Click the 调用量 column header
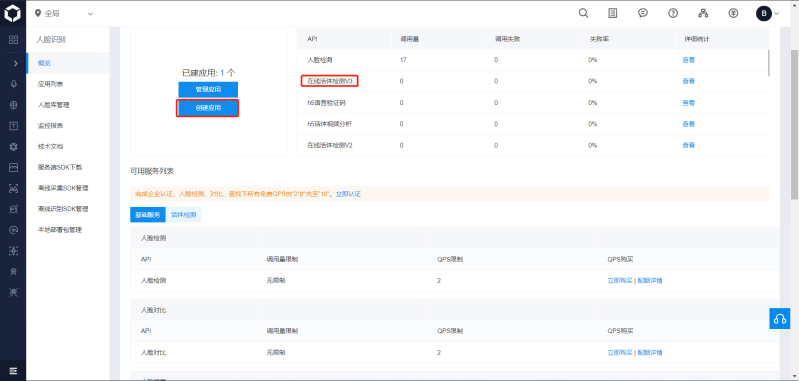Viewport: 799px width, 381px height. click(x=409, y=39)
